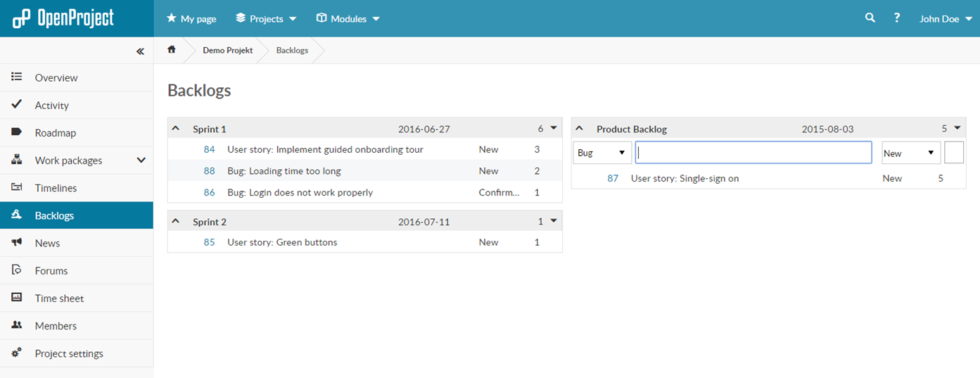
Task: Collapse the Product Backlog section
Action: coord(580,129)
